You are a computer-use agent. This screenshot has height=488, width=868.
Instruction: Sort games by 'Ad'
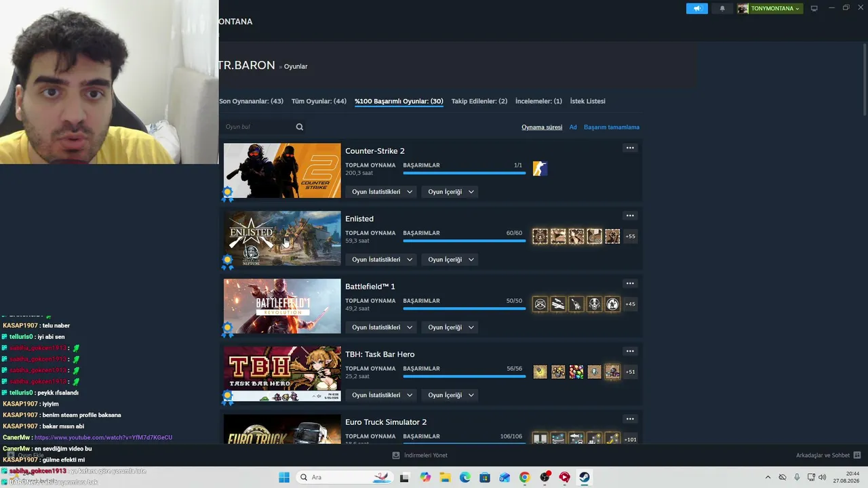point(573,127)
